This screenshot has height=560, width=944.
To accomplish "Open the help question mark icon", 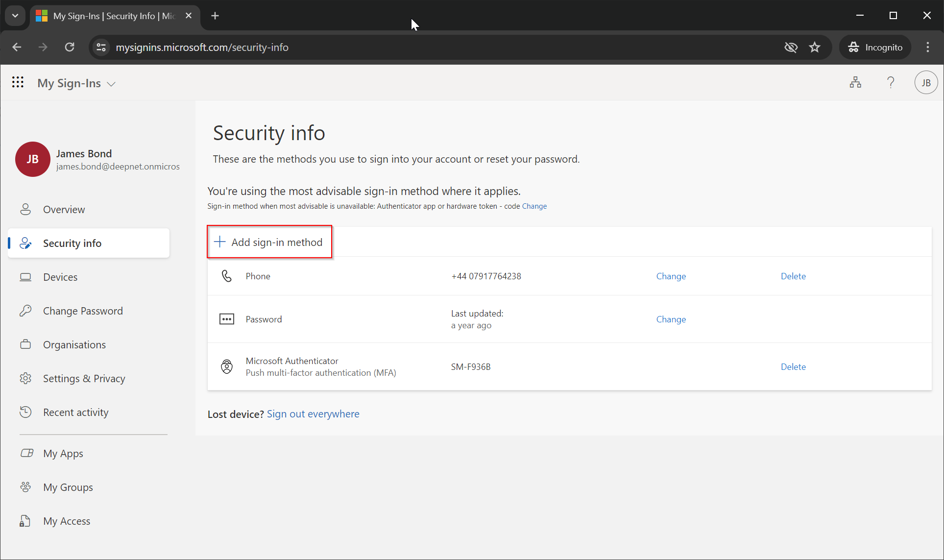I will [891, 82].
